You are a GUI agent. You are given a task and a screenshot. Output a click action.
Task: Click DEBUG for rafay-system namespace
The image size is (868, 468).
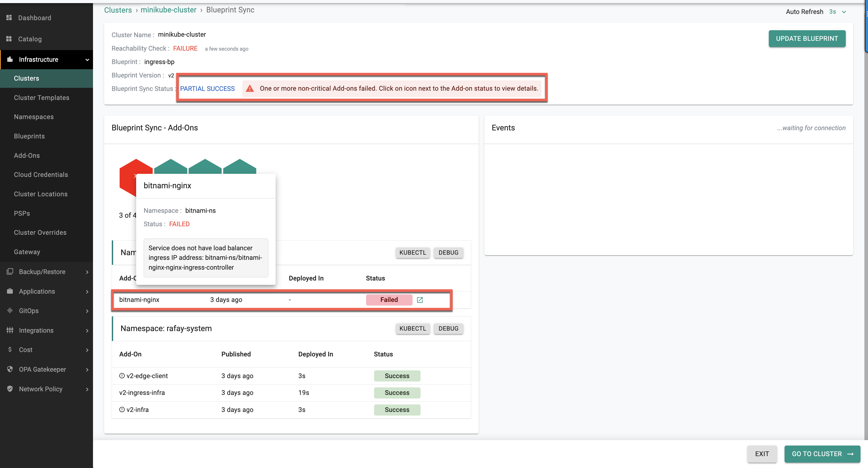tap(448, 329)
